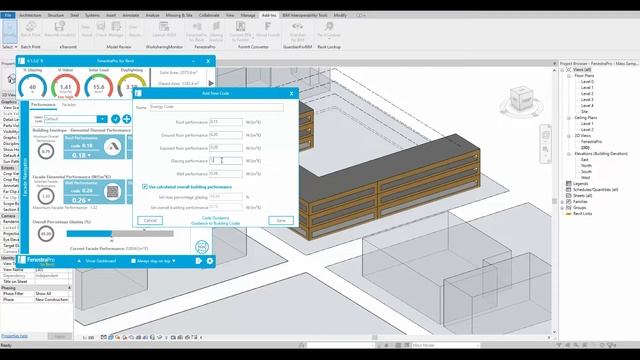Select Schedules/Quantities in Project Browser
Viewport: 640px width, 360px height.
(x=595, y=190)
